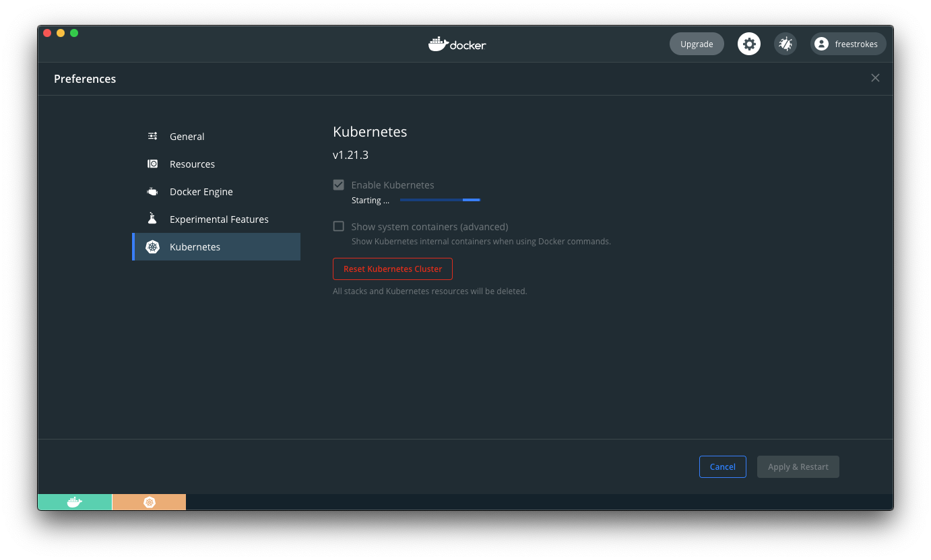Open the Experimental Features section
The image size is (931, 560).
pyautogui.click(x=216, y=219)
